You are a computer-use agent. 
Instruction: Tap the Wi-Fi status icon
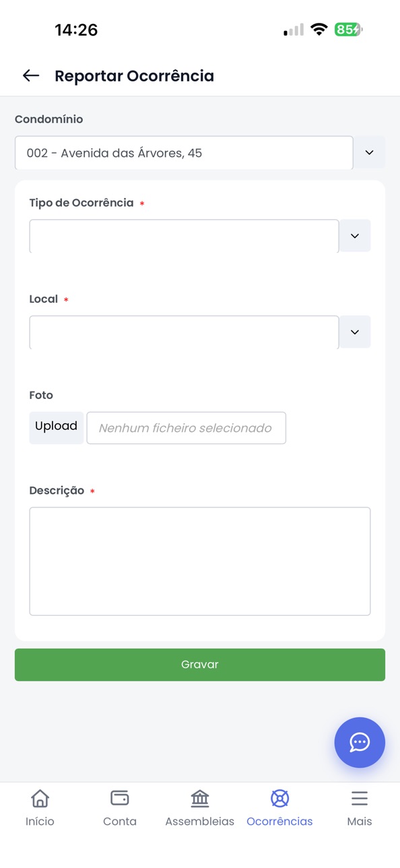pyautogui.click(x=319, y=30)
